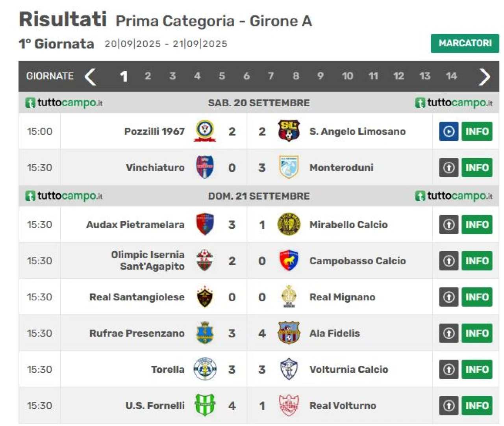This screenshot has height=426, width=504.
Task: Click the S. Angelo Limosano team logo
Action: pos(289,131)
